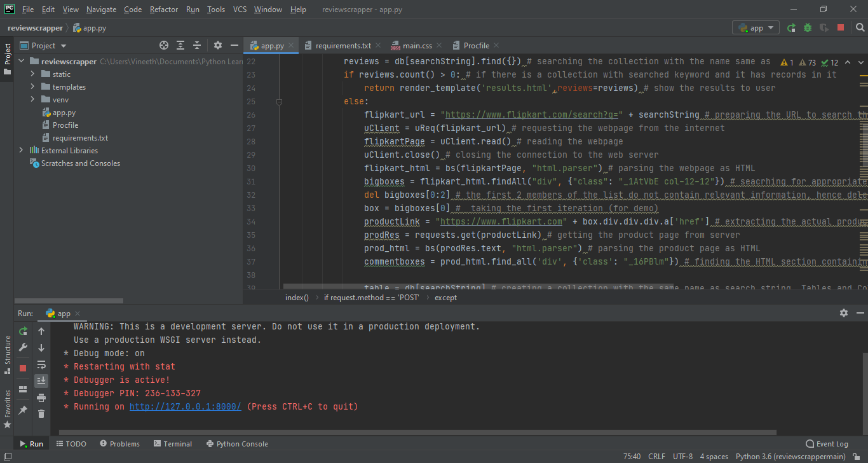This screenshot has height=463, width=868.
Task: Open the Python Console tool window
Action: (236, 444)
